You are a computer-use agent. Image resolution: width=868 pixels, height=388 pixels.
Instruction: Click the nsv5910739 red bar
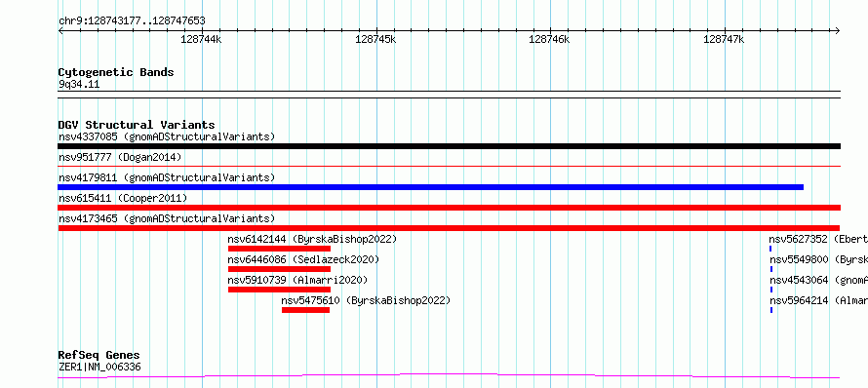pos(279,290)
